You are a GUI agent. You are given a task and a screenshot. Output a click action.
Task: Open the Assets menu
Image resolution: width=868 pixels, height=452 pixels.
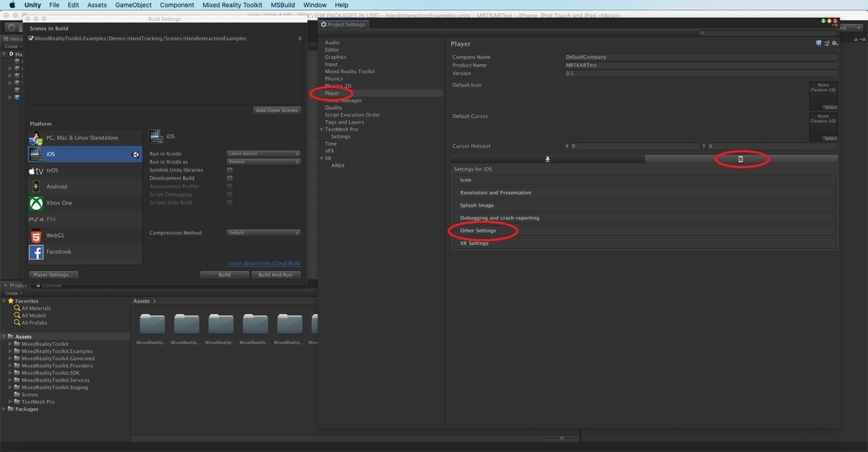(x=97, y=5)
